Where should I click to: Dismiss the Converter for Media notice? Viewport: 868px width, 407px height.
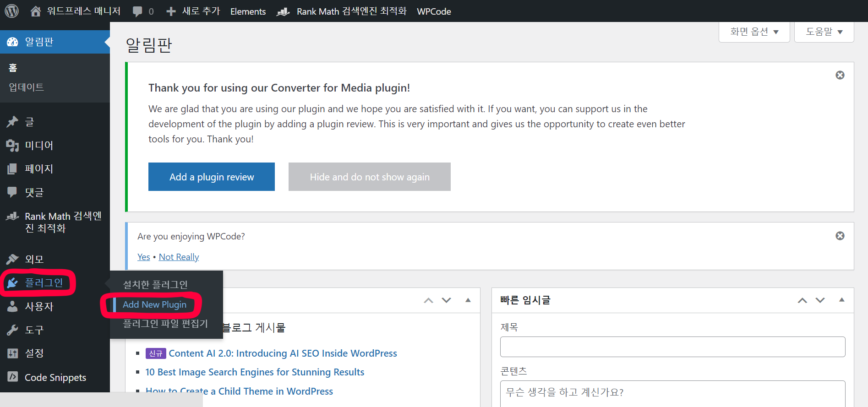(840, 75)
